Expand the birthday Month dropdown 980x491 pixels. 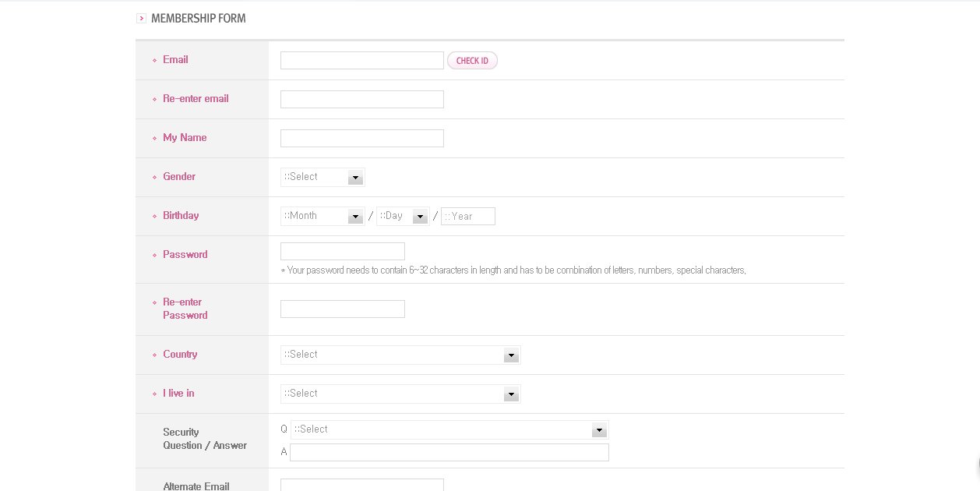tap(323, 217)
